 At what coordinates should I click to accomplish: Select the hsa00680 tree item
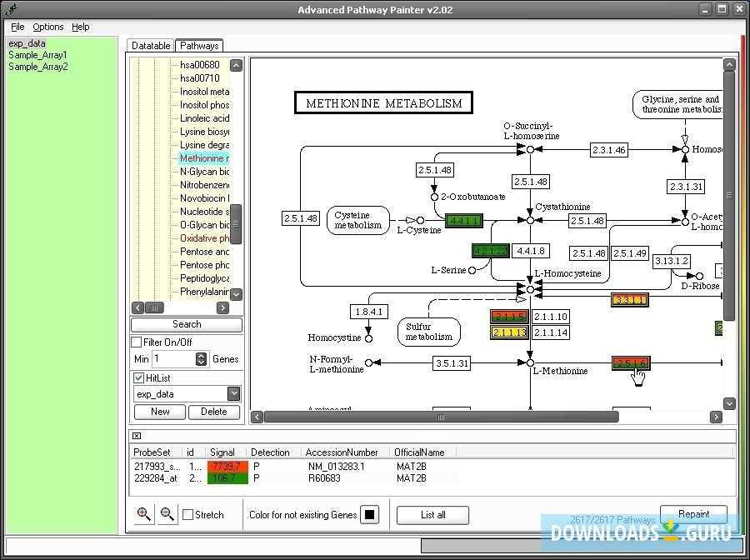200,64
